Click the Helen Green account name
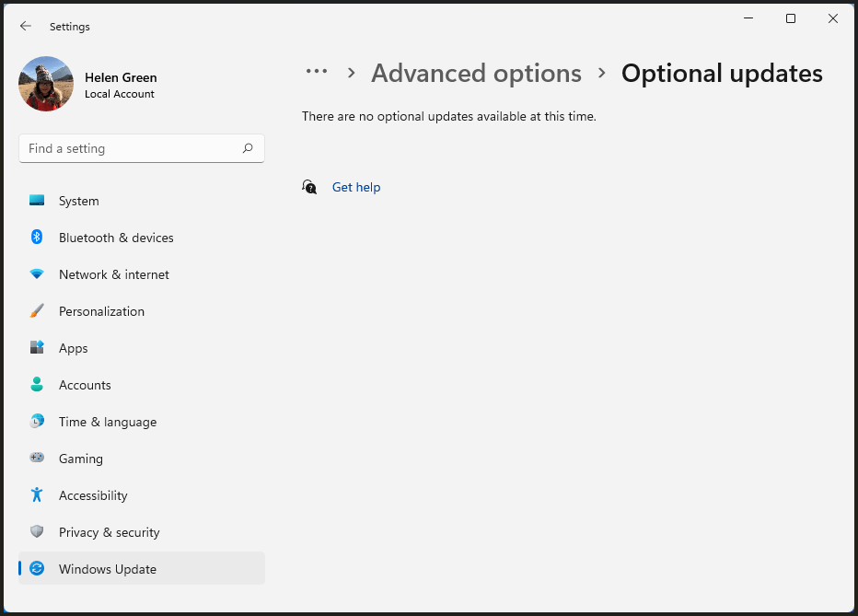This screenshot has height=616, width=858. point(121,77)
